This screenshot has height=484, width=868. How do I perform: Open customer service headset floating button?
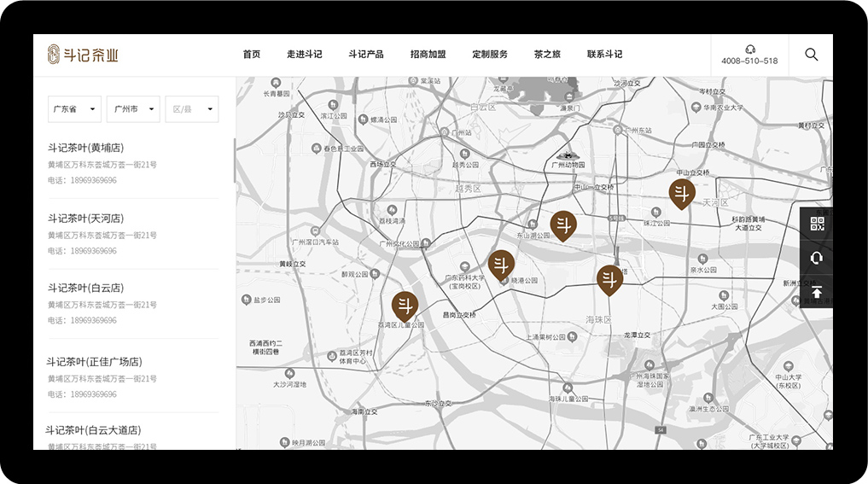tap(817, 258)
